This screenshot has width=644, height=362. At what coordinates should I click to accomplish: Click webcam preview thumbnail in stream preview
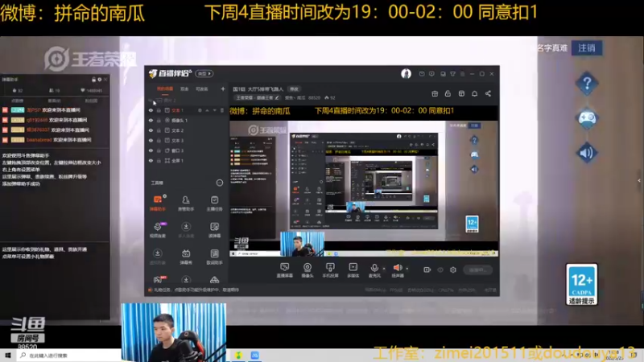[x=302, y=244]
